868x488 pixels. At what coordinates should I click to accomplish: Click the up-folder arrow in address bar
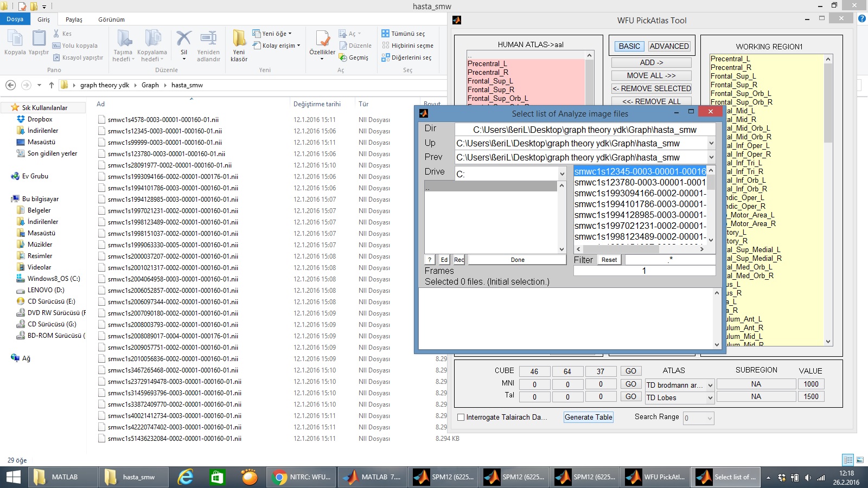click(52, 85)
